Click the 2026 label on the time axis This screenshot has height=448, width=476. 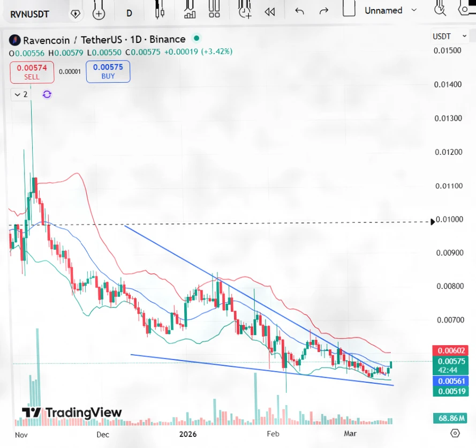coord(188,434)
